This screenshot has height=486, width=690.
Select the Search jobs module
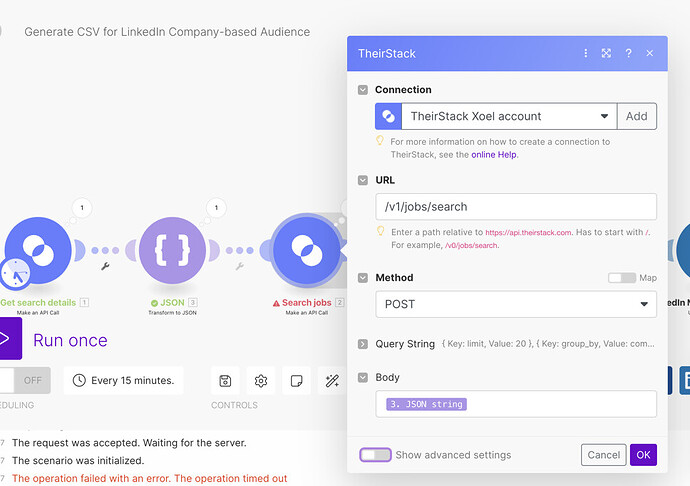pyautogui.click(x=307, y=250)
